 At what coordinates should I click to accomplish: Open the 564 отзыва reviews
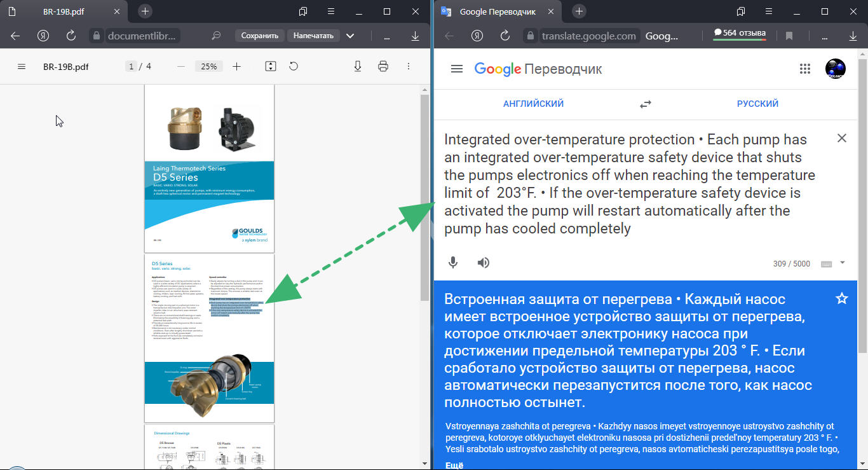(x=740, y=33)
